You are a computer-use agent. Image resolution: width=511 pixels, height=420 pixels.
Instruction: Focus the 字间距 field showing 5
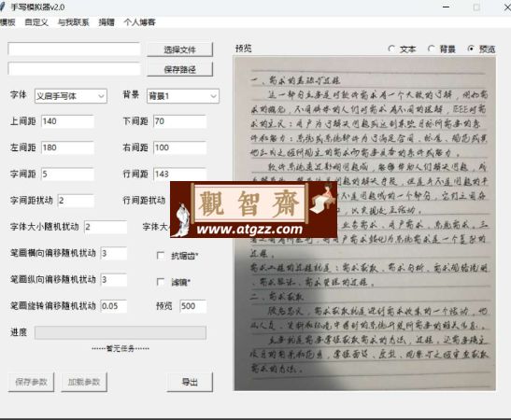coord(68,175)
